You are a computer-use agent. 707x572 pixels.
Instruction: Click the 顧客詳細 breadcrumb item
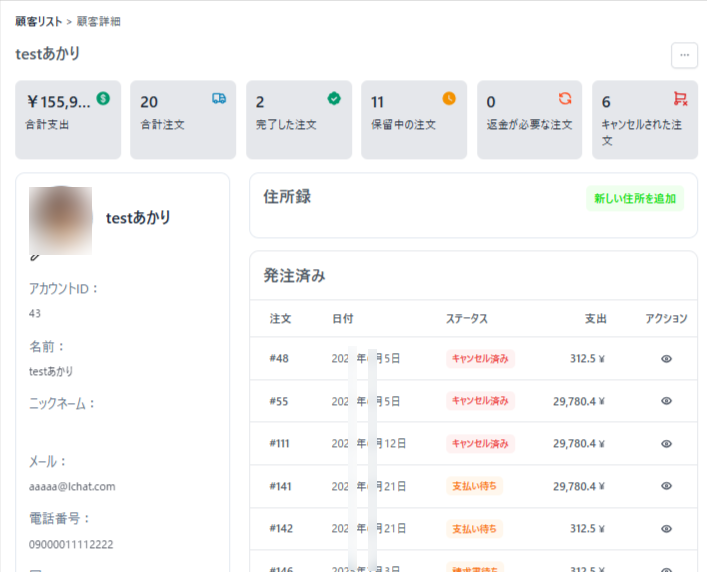click(x=101, y=21)
